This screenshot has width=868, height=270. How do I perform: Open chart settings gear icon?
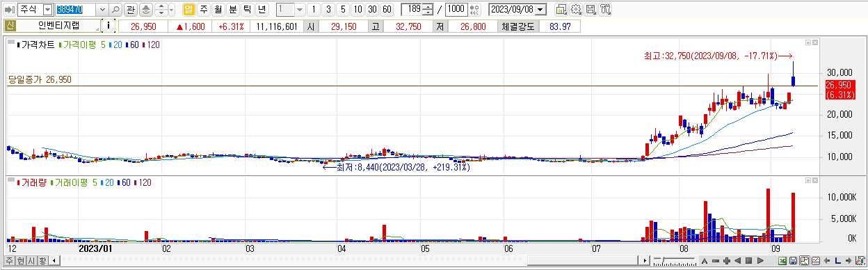pos(576,10)
